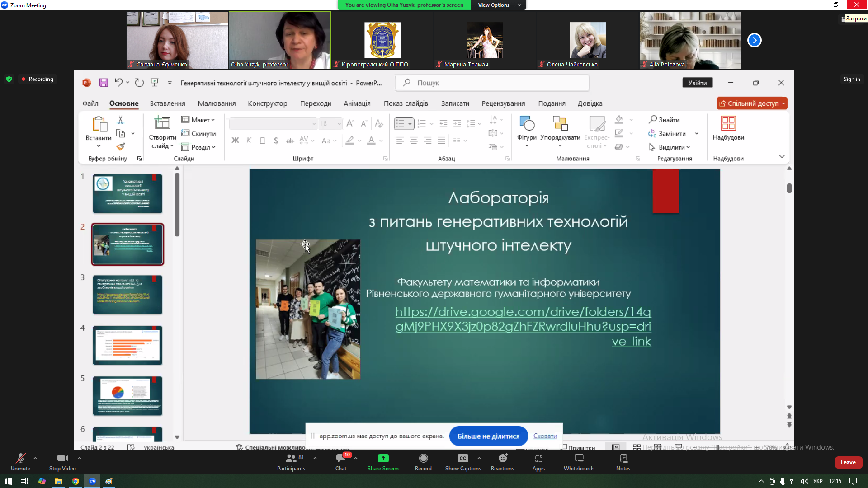The image size is (868, 488).
Task: Open Zoom Apps
Action: click(538, 462)
